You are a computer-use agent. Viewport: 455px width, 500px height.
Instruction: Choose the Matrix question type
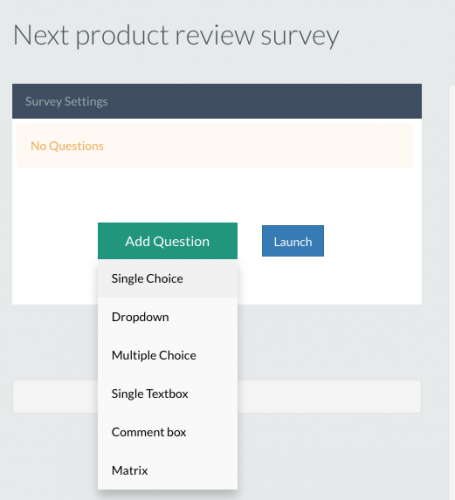click(168, 470)
